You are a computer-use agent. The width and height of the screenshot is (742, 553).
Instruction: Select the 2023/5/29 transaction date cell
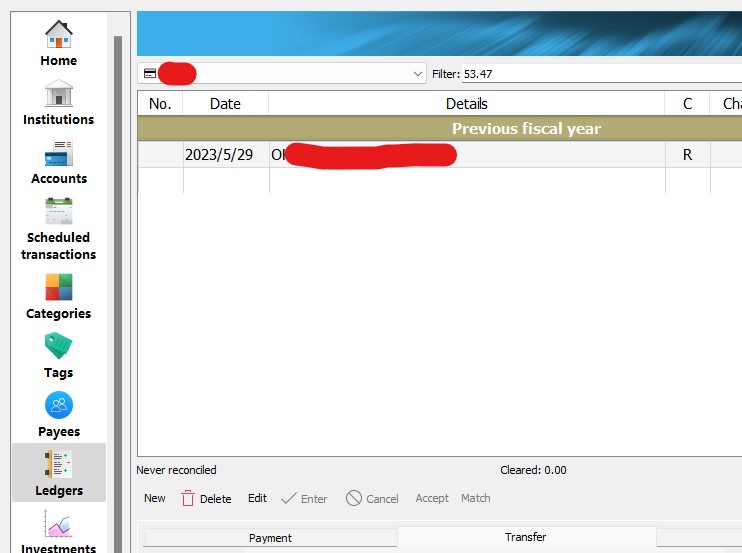click(226, 155)
